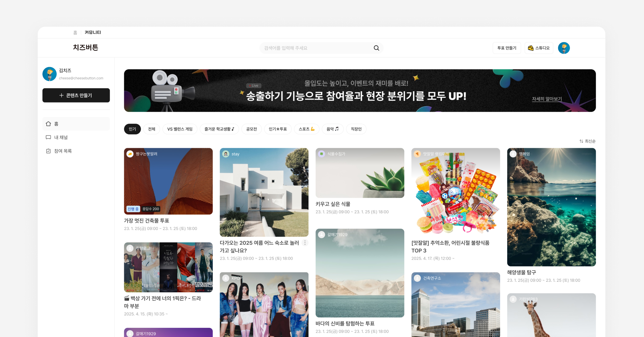Switch to the 전체 category chip
The height and width of the screenshot is (337, 644).
tap(151, 129)
